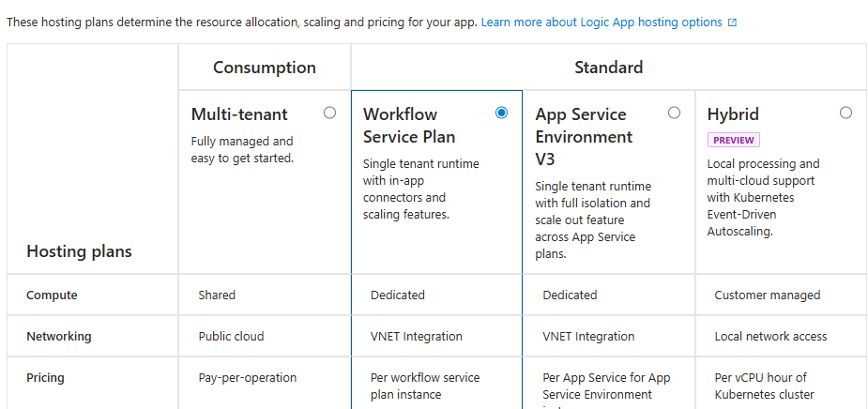Click the Networking row label
This screenshot has width=868, height=409.
tap(59, 337)
